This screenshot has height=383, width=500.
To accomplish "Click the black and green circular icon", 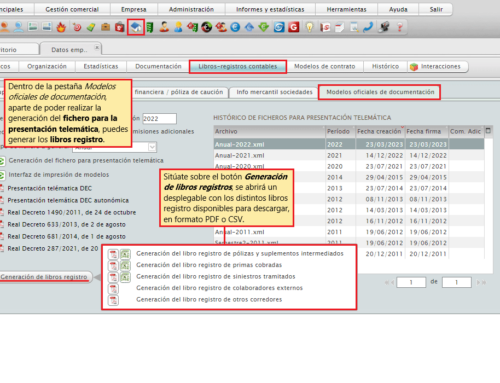I will pos(207,27).
